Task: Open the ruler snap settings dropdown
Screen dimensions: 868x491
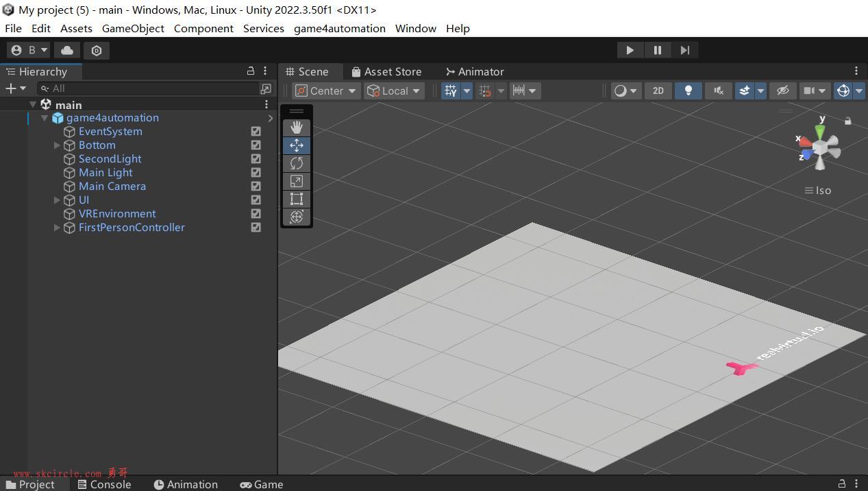Action: point(525,91)
